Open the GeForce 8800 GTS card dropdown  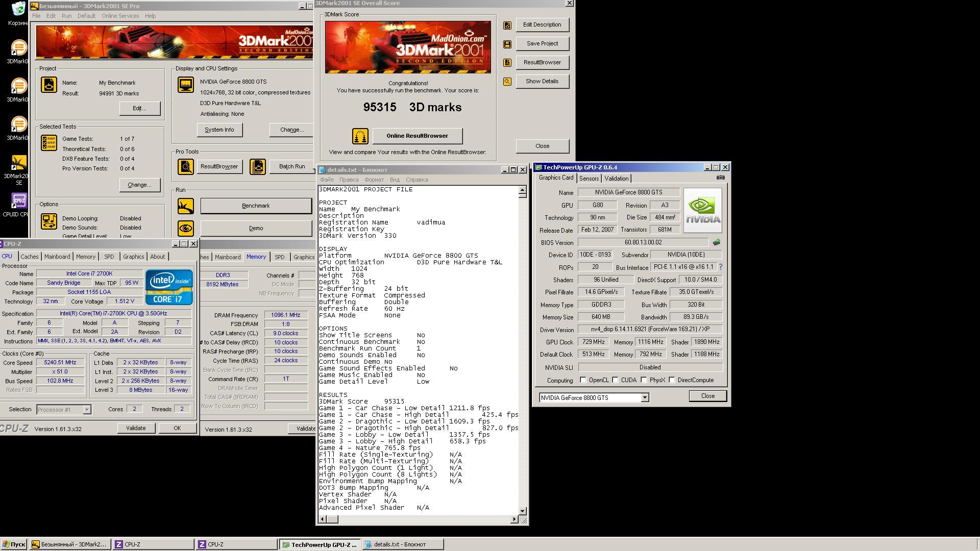click(645, 398)
